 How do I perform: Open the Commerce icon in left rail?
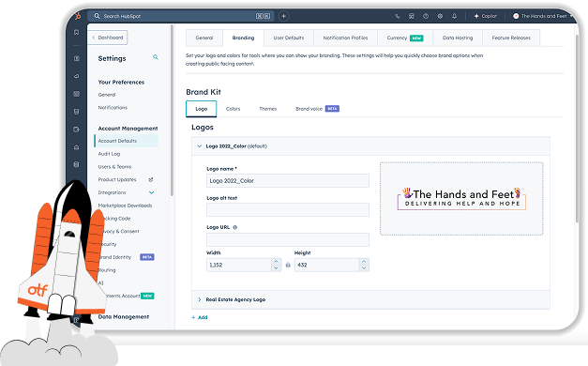[x=77, y=112]
